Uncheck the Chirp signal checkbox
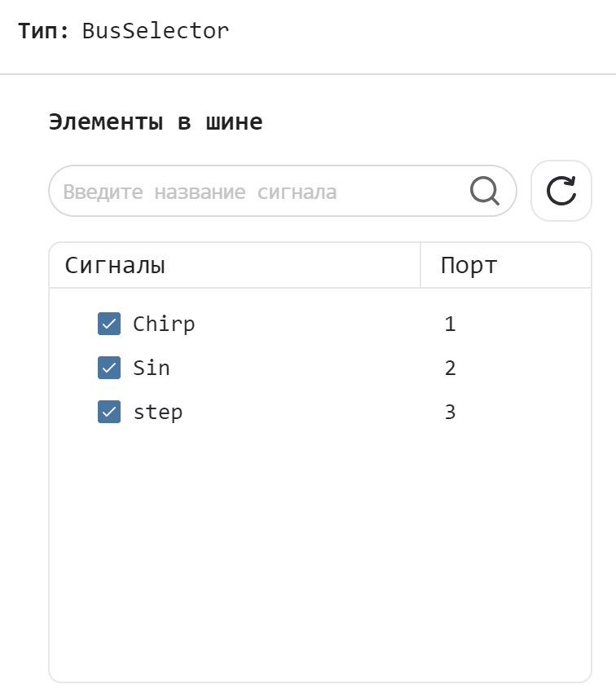This screenshot has width=616, height=693. coord(109,324)
